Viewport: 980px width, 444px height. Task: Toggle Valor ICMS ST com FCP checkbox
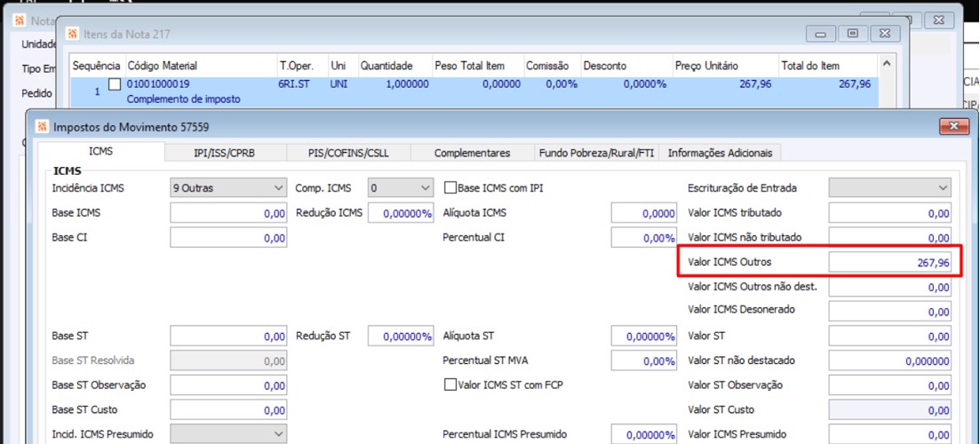coord(450,385)
